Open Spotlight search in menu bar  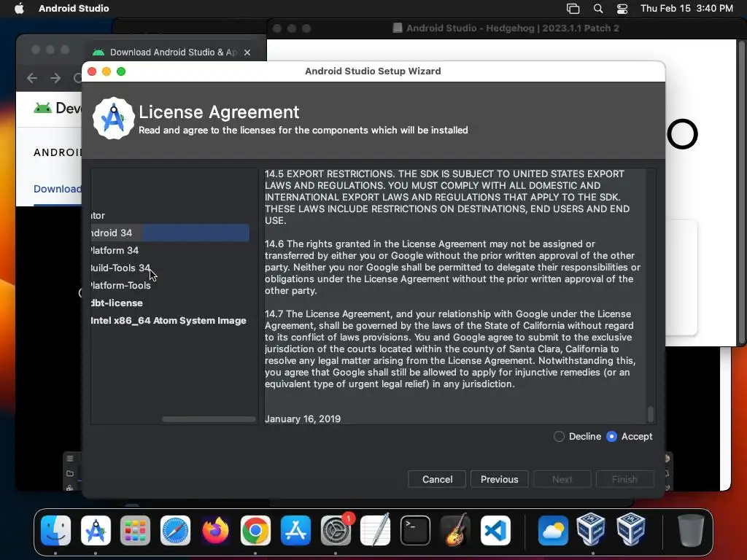pos(598,8)
